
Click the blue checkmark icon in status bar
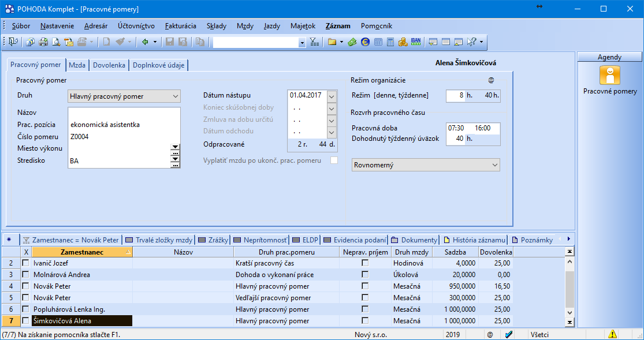[x=508, y=334]
